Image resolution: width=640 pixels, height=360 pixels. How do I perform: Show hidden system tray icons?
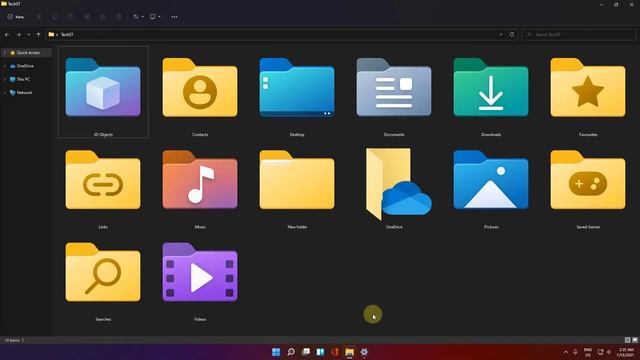click(566, 352)
